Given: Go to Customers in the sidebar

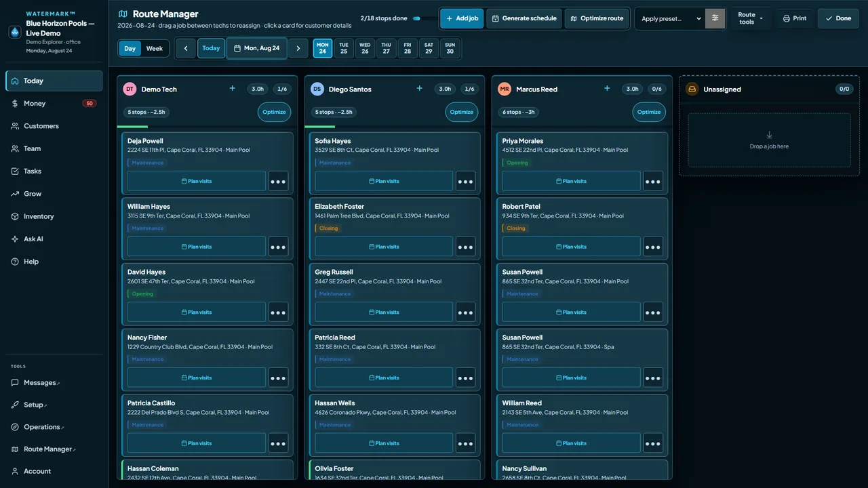Looking at the screenshot, I should pyautogui.click(x=54, y=126).
